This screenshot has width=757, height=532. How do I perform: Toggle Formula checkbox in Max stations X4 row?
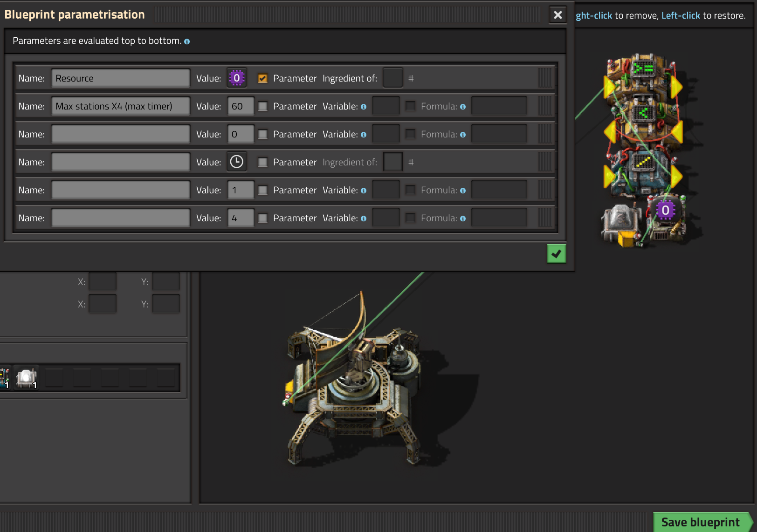pyautogui.click(x=411, y=106)
